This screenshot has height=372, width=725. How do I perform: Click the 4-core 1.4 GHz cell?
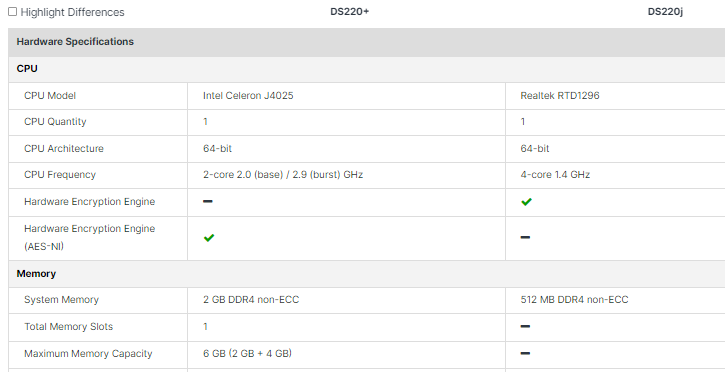[x=615, y=175]
